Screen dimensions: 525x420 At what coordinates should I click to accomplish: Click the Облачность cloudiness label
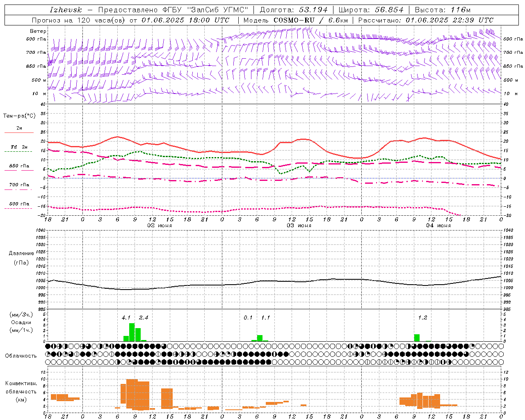(21, 356)
